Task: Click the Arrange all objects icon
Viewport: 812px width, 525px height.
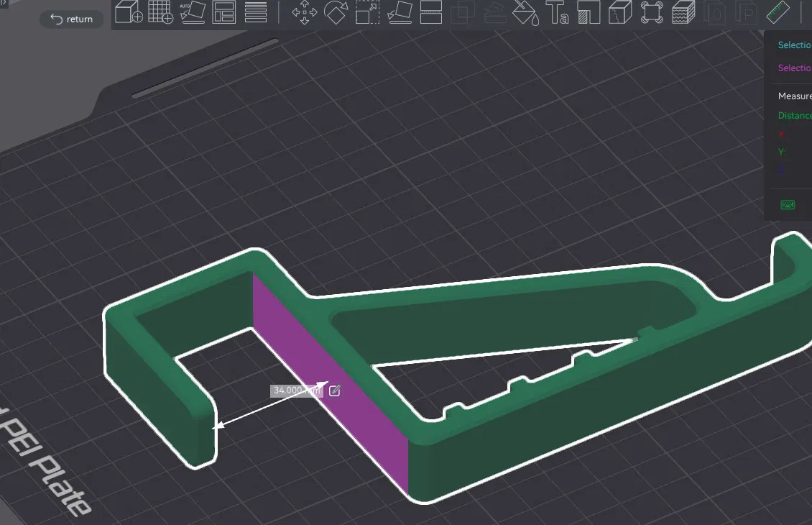Action: pyautogui.click(x=224, y=12)
